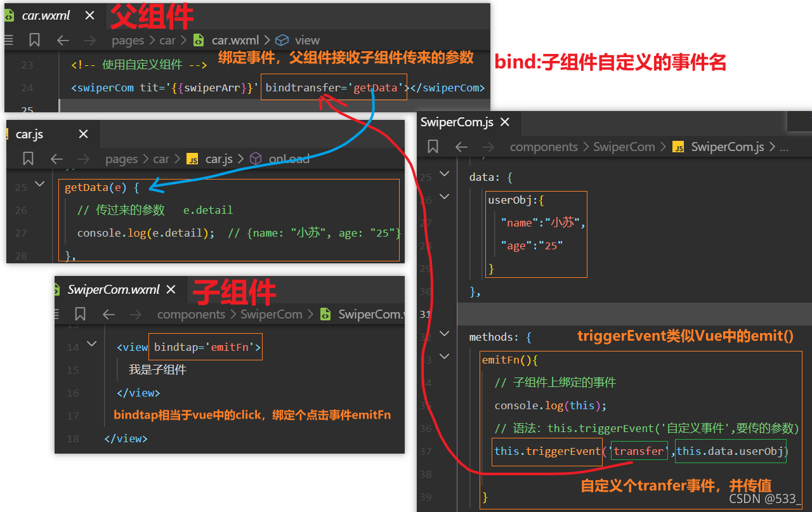Click bindtransfer='getData' attribute in car.wxml
This screenshot has width=812, height=512.
click(335, 88)
